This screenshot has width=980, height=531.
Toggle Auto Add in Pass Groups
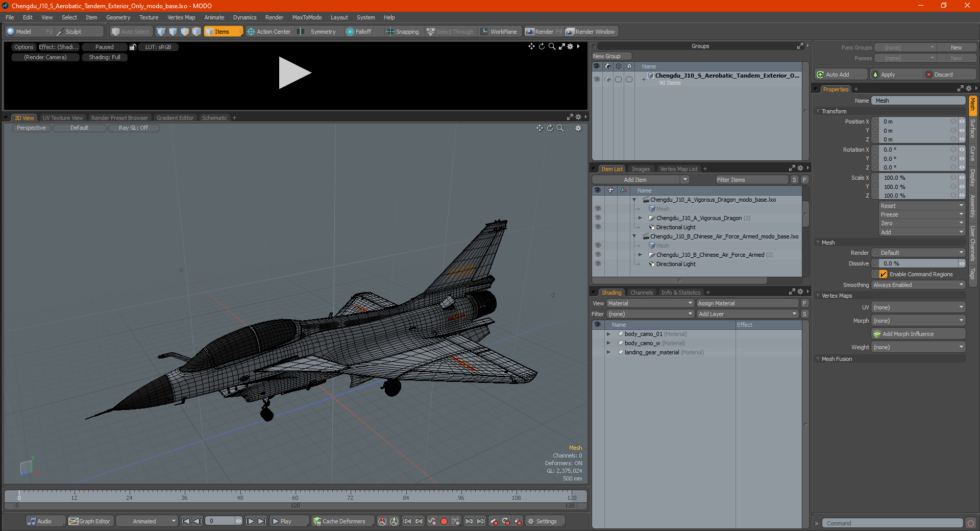[841, 75]
